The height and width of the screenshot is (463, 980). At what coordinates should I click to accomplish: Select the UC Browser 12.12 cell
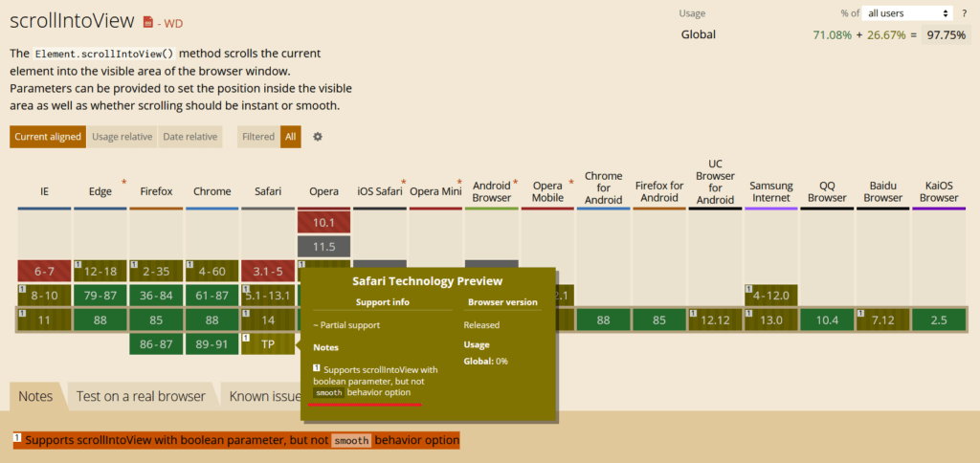click(x=715, y=320)
